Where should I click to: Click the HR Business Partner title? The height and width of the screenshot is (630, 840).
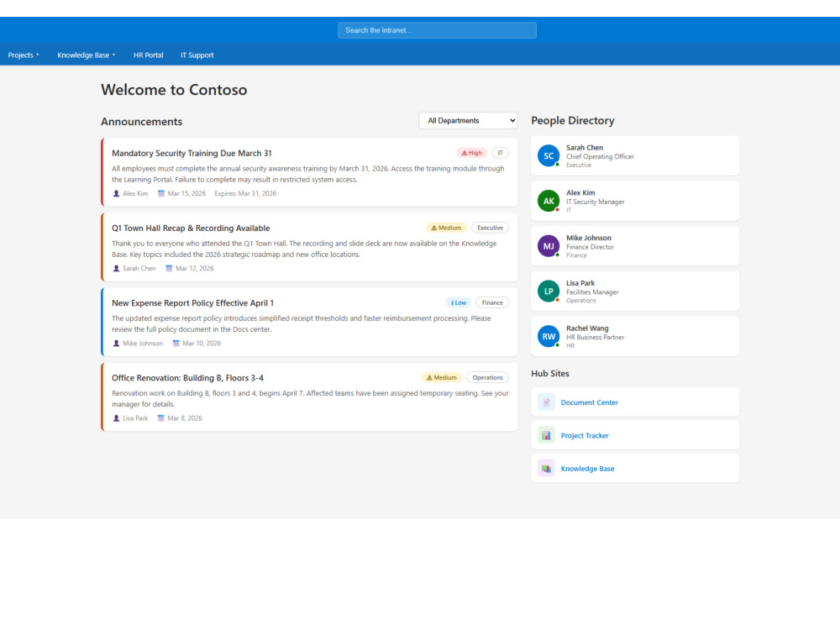tap(596, 337)
